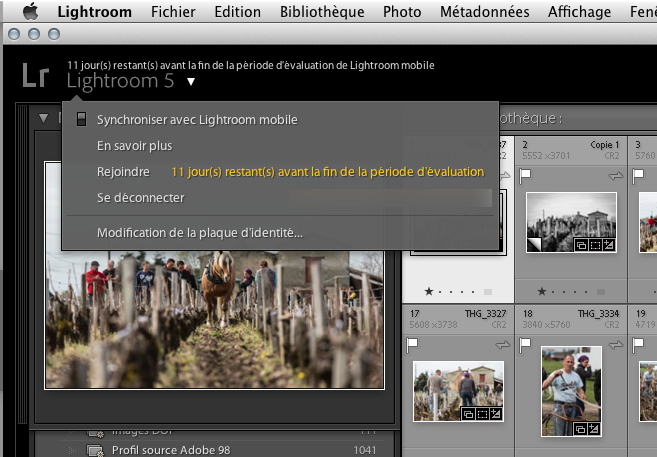Screen dimensions: 657x457
Task: Toggle the flag on photo 17 THG_3327
Action: click(412, 345)
